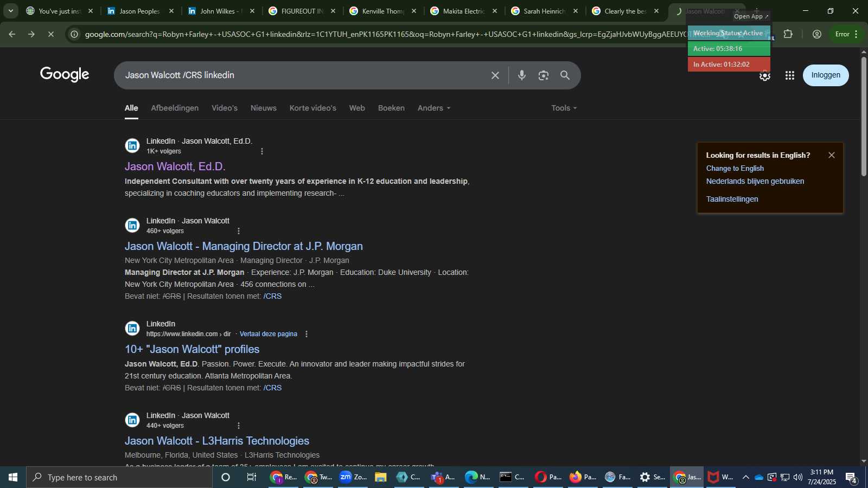868x488 pixels.
Task: Open the notifications action center
Action: pos(851,477)
